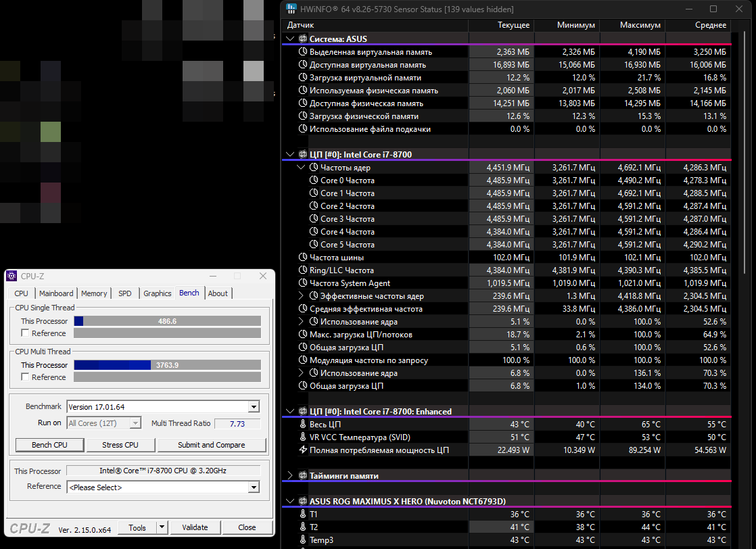Click the clock icon of Ring/LLC Частота
Screen dimensions: 756x549
point(303,270)
